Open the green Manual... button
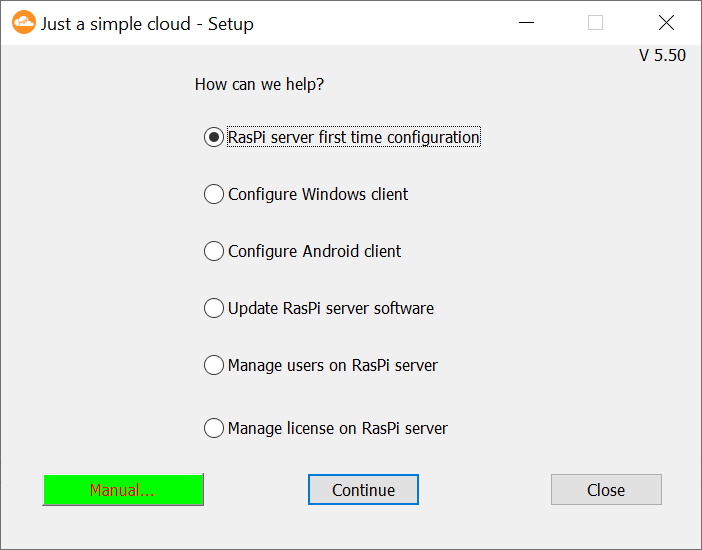Image resolution: width=702 pixels, height=550 pixels. tap(123, 490)
